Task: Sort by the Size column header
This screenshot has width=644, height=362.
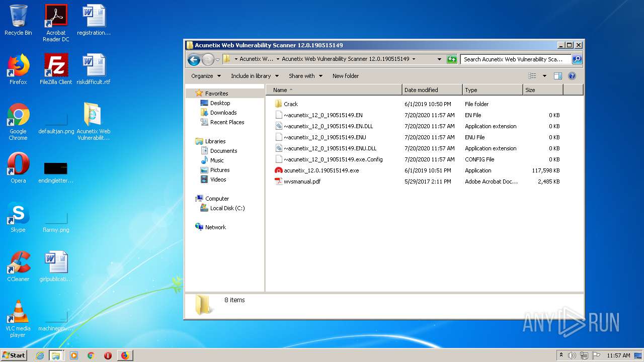Action: pyautogui.click(x=543, y=90)
